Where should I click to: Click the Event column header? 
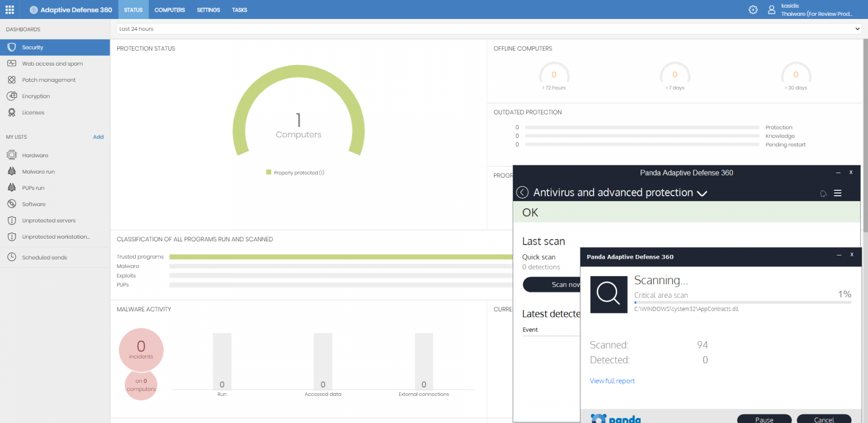click(x=530, y=330)
